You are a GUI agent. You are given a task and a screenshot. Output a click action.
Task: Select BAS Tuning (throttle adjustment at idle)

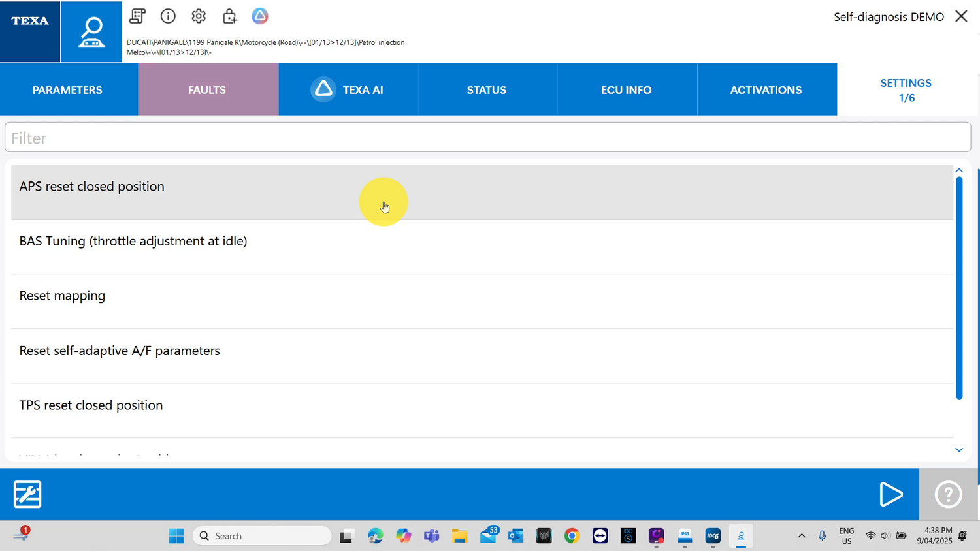(x=482, y=247)
